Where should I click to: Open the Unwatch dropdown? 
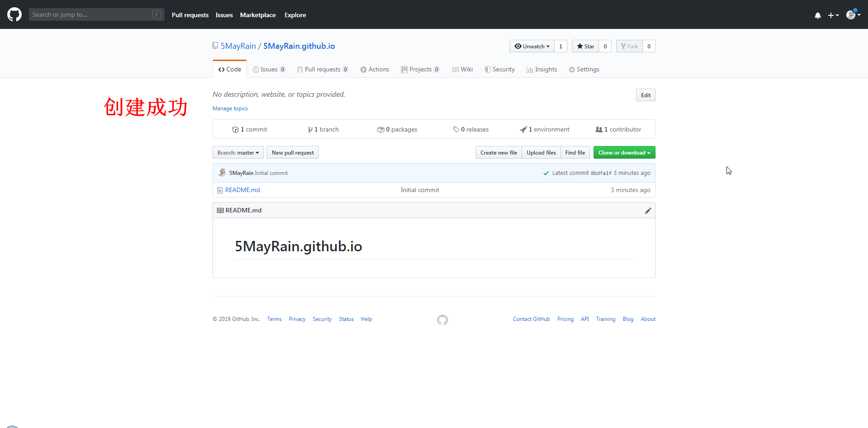point(532,46)
